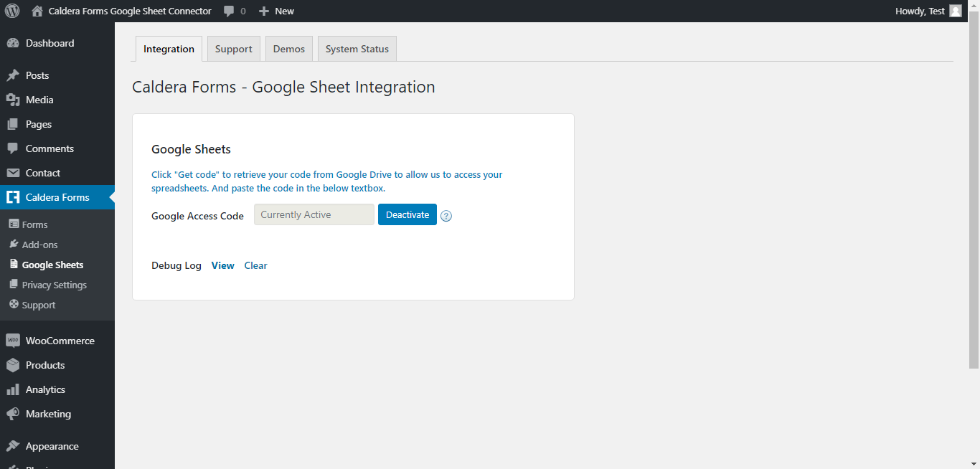Open the Demos tab
The image size is (980, 469).
pyautogui.click(x=289, y=49)
